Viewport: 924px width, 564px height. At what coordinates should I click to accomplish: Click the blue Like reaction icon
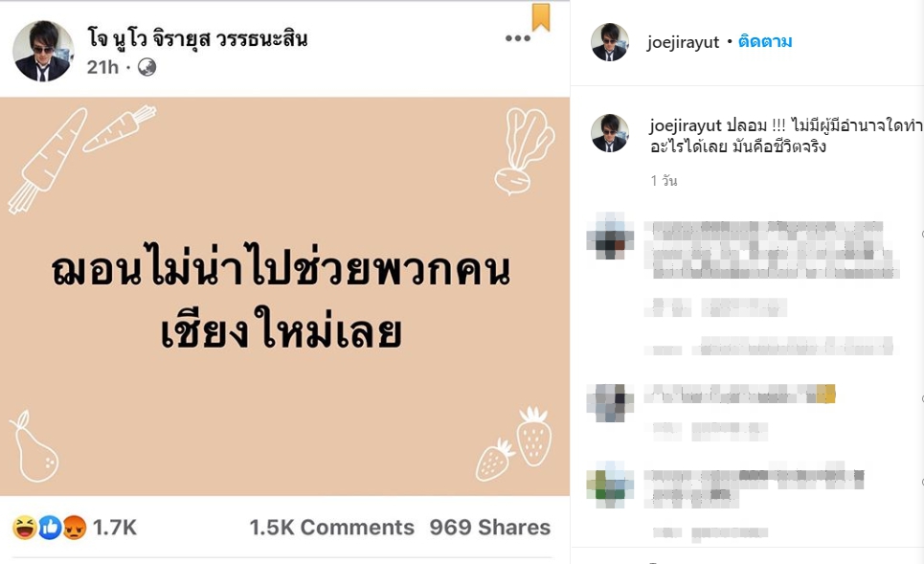pos(50,528)
